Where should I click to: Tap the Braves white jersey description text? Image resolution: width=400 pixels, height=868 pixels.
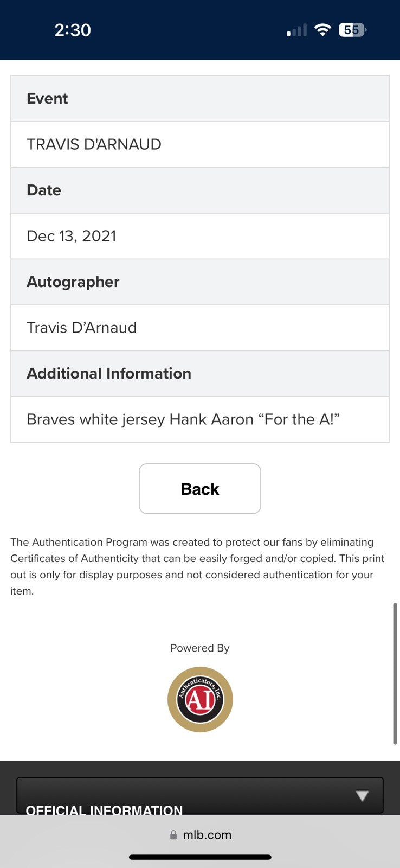pyautogui.click(x=183, y=419)
